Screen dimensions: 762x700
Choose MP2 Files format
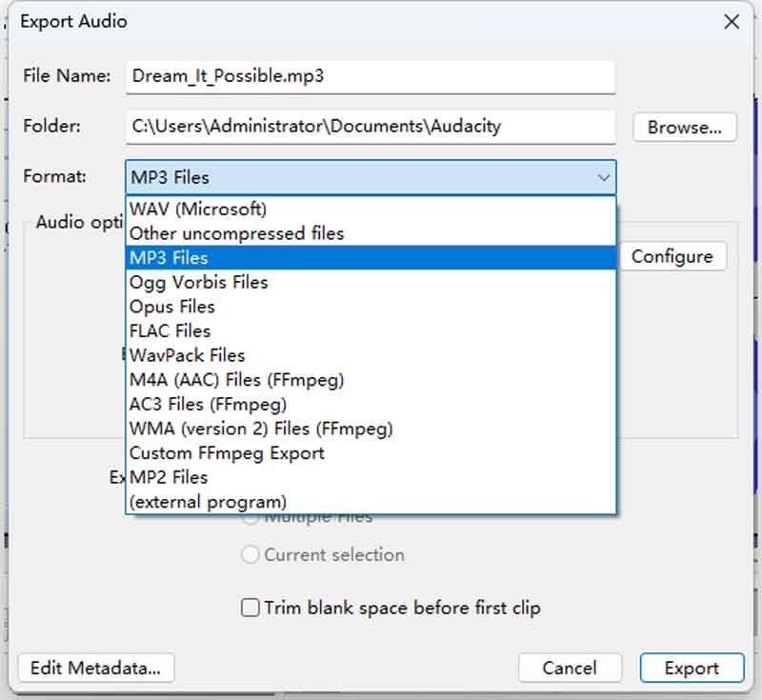tap(169, 477)
